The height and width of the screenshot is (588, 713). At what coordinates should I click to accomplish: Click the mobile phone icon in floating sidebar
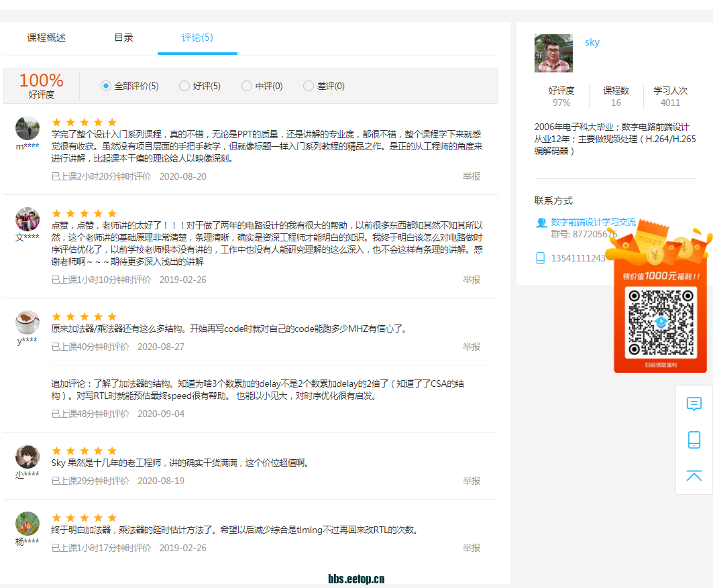[694, 440]
